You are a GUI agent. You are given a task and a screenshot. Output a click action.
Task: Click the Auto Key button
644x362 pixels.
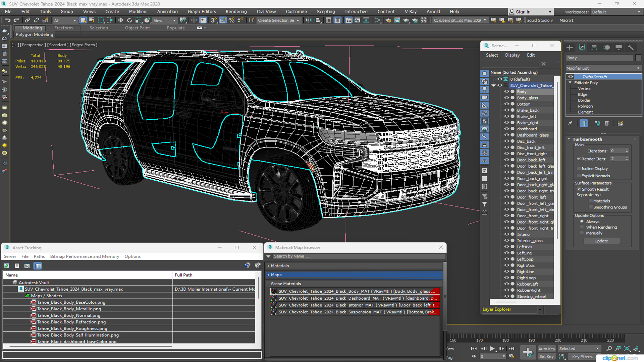tap(546, 349)
